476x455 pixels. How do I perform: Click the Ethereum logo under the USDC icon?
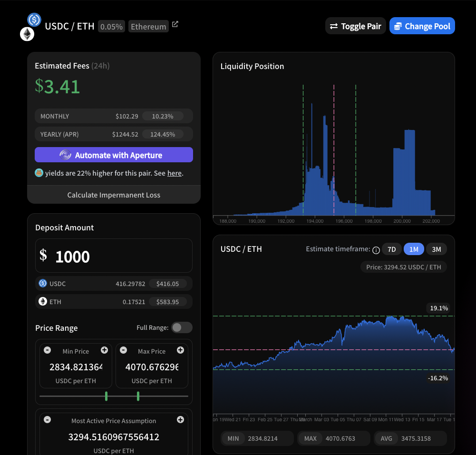tap(27, 34)
